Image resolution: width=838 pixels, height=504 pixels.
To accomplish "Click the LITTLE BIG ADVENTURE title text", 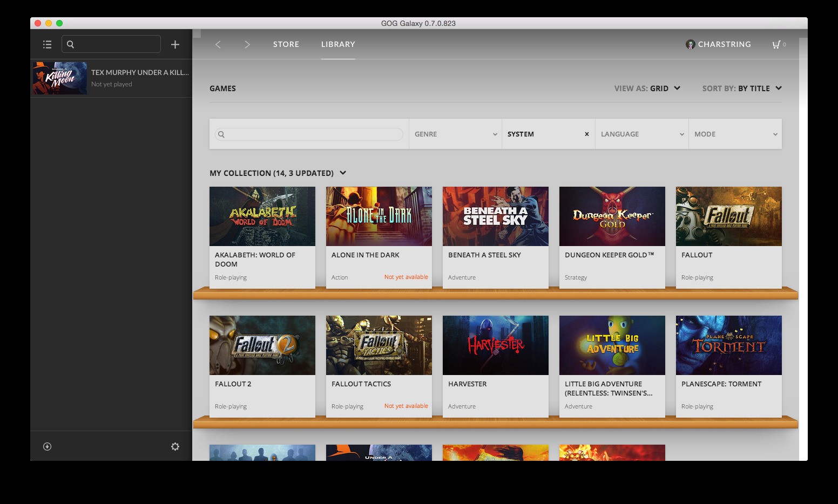I will 609,389.
